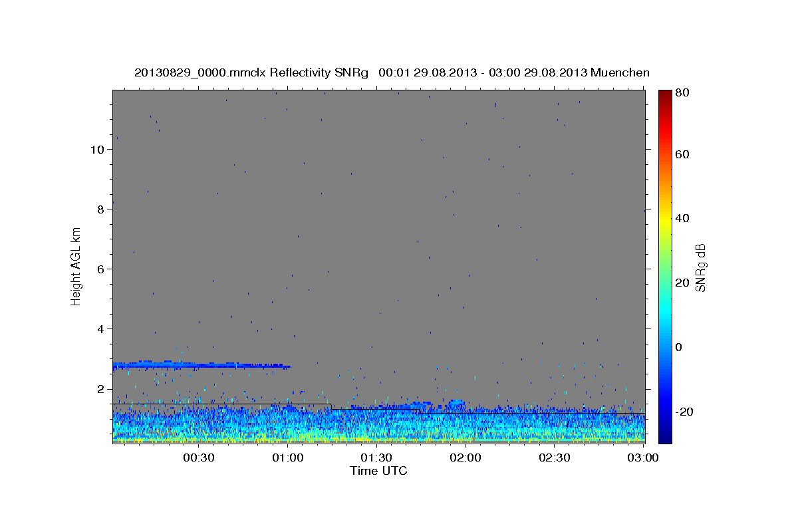
Task: Click the 01:30 time tick label
Action: (x=376, y=458)
